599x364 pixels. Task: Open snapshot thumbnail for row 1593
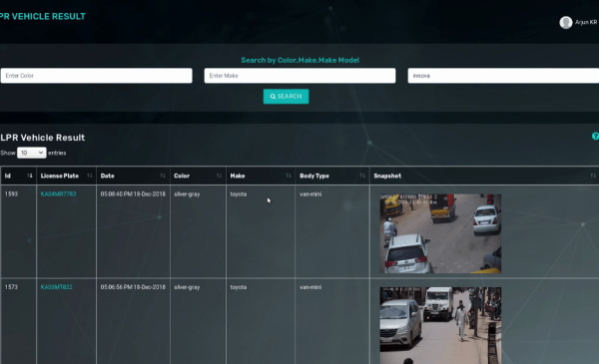coord(440,233)
